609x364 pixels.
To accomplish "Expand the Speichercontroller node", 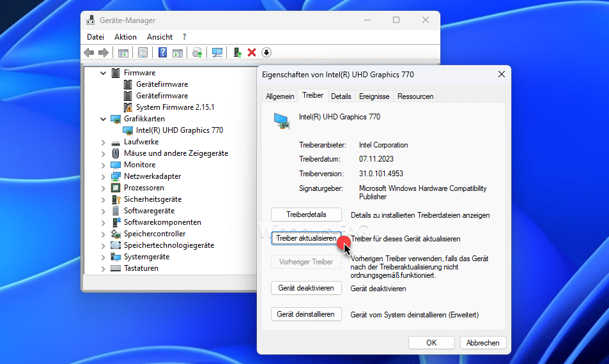I will [103, 234].
